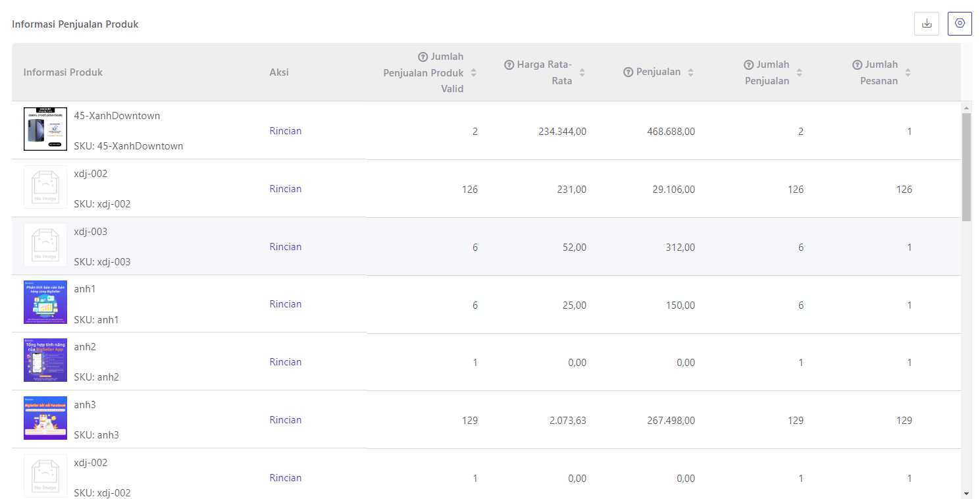Image resolution: width=980 pixels, height=499 pixels.
Task: Click the question mark icon beside Penjualan
Action: pos(629,72)
